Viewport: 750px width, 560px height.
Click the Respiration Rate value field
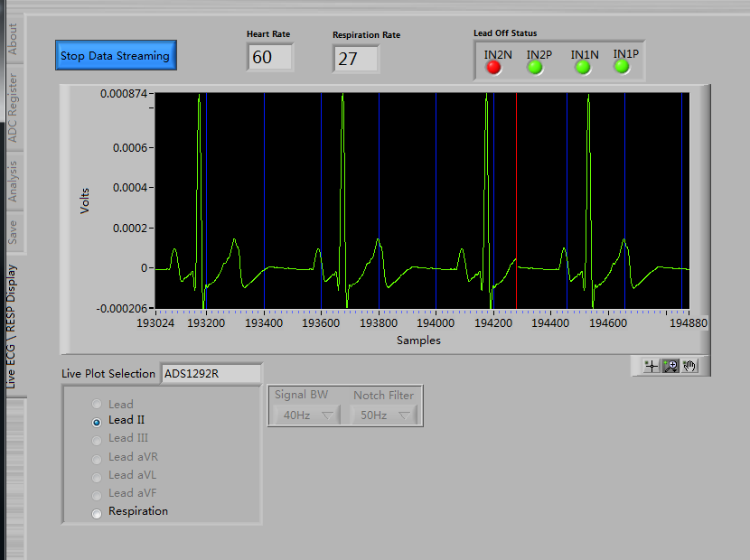coord(356,59)
